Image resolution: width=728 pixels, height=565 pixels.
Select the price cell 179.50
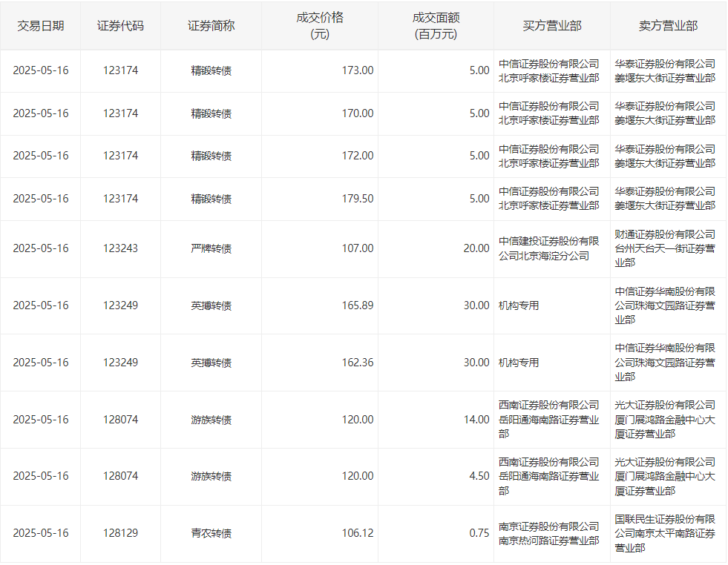click(x=358, y=199)
